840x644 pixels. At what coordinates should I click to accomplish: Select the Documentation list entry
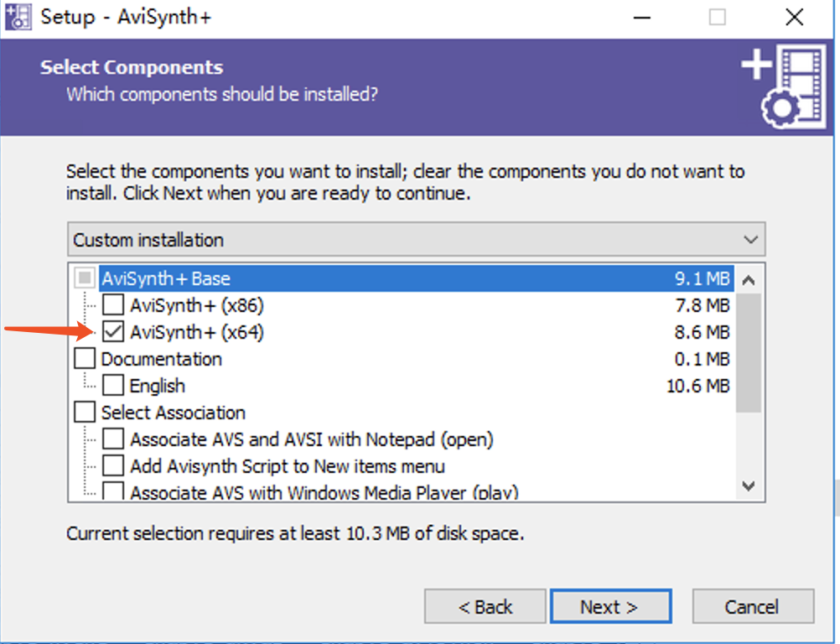161,358
